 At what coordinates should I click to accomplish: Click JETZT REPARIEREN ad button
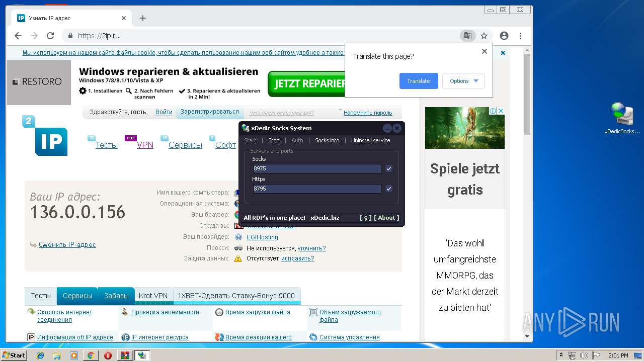tap(306, 84)
